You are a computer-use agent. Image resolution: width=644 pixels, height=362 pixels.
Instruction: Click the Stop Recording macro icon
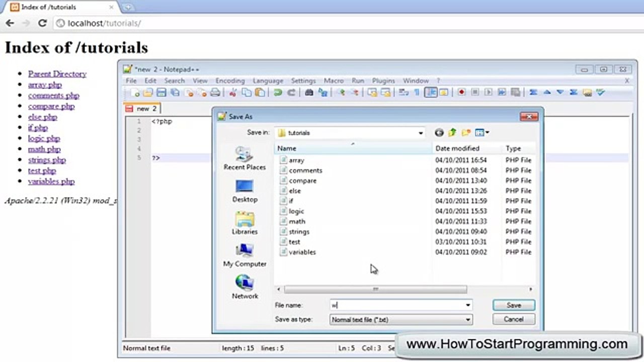tap(475, 93)
